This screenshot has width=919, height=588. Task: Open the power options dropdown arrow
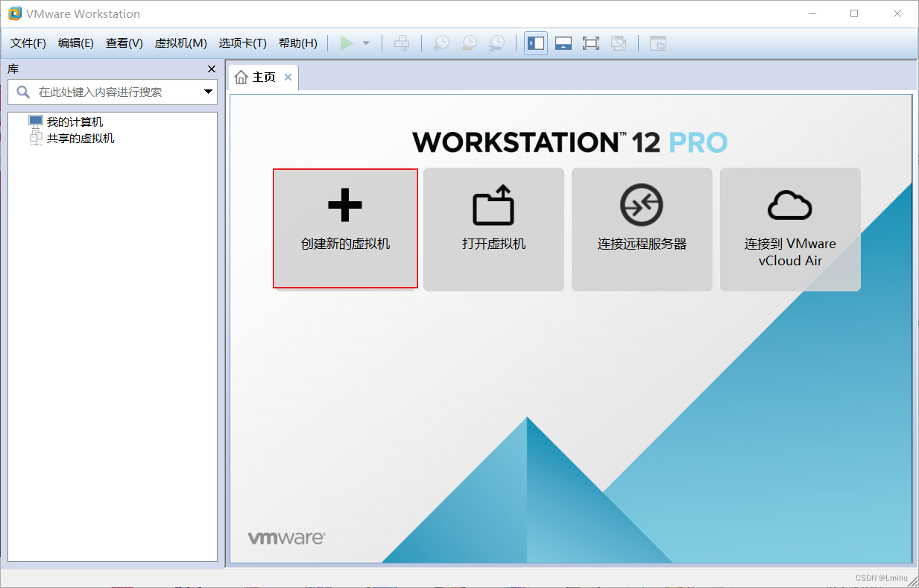tap(366, 43)
